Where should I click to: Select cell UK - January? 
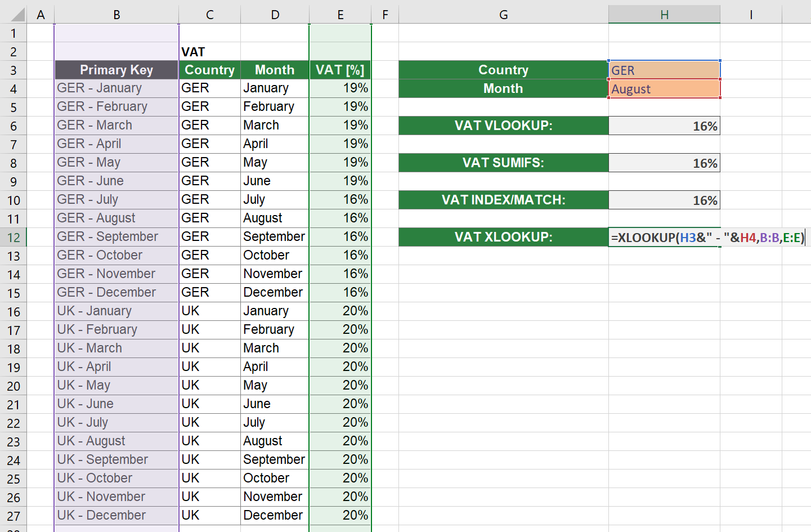(x=117, y=311)
